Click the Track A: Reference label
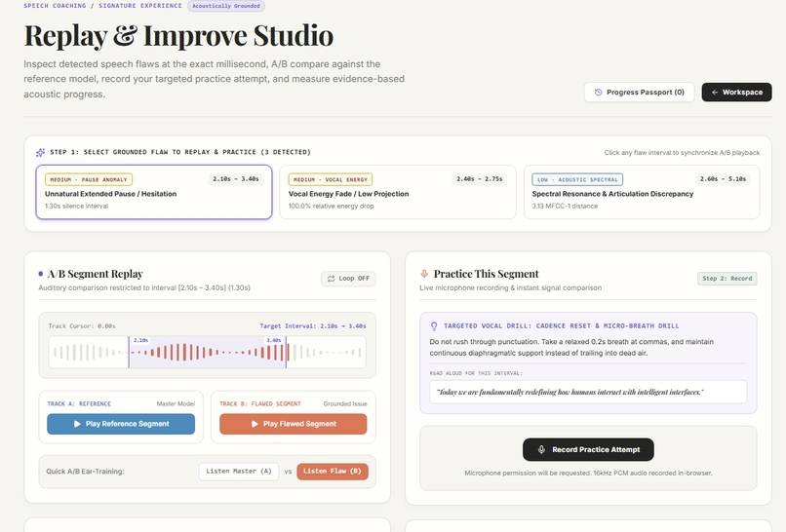 [79, 403]
